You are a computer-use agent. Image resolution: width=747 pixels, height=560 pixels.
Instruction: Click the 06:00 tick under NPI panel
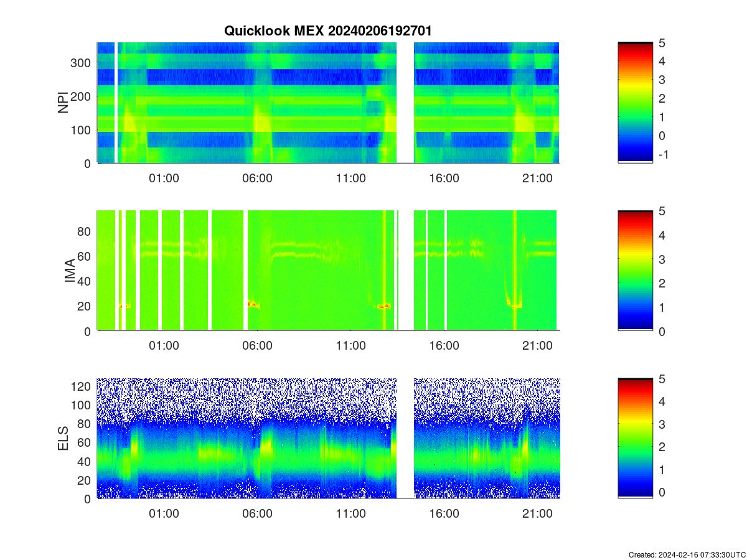pos(257,178)
